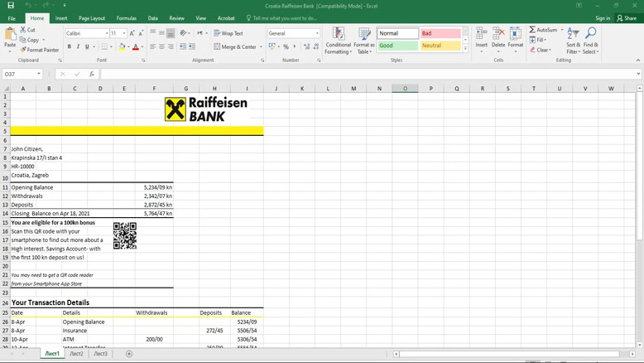Open Conditional Formatting menu
The width and height of the screenshot is (644, 363).
click(338, 41)
